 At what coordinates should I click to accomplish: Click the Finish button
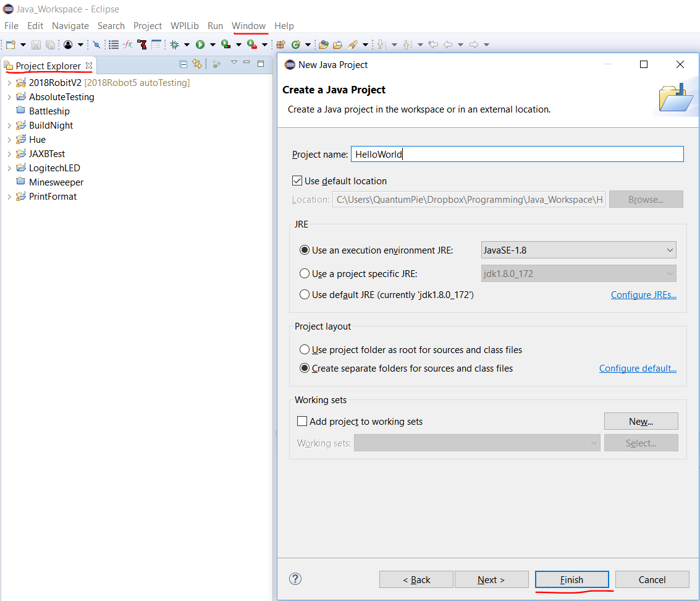[572, 579]
